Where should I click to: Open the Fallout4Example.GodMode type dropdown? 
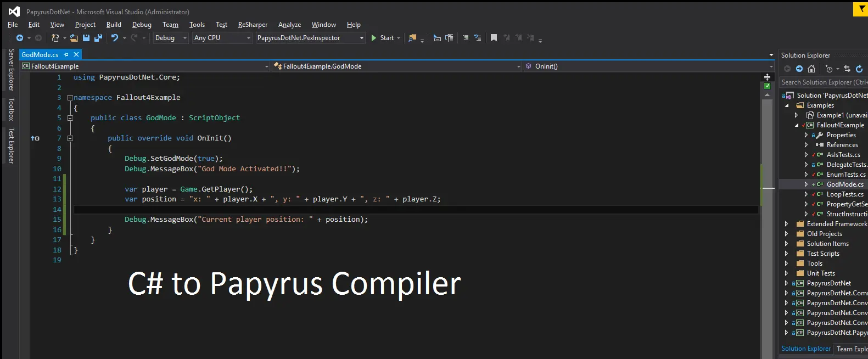coord(397,66)
